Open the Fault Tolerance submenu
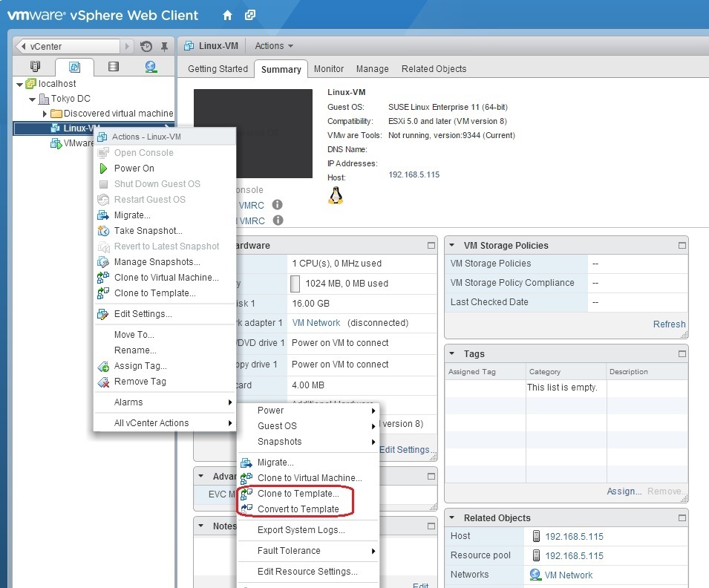Image resolution: width=709 pixels, height=588 pixels. point(308,550)
